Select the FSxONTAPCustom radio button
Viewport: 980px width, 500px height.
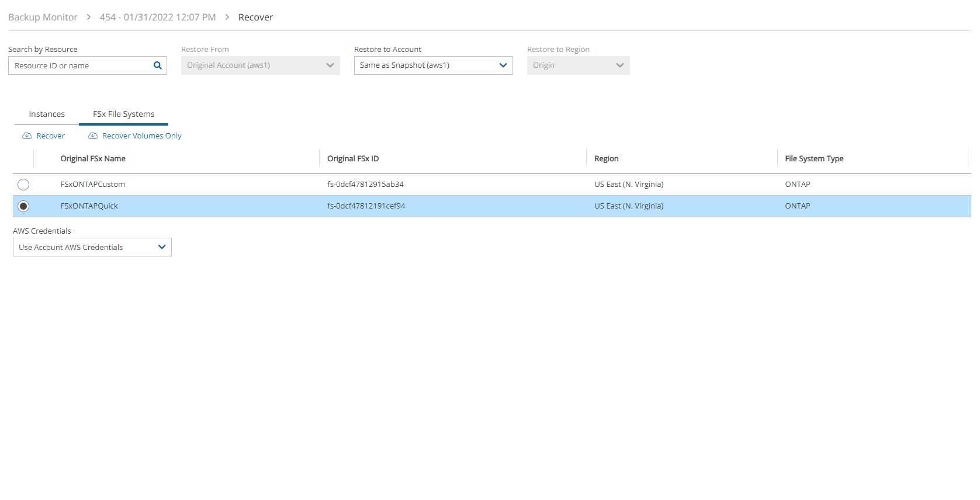(23, 185)
